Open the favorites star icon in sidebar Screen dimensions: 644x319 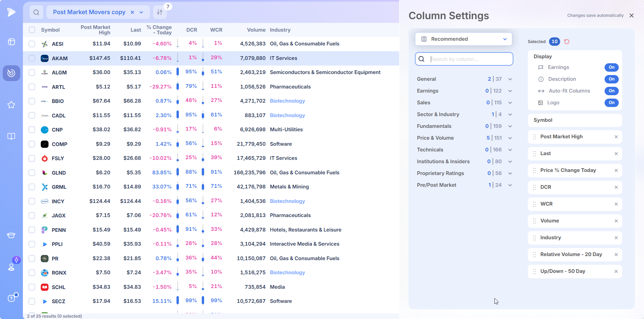click(x=11, y=105)
